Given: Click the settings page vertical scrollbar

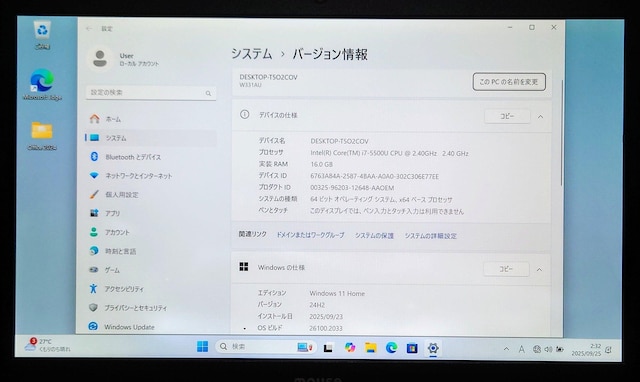Looking at the screenshot, I should point(562,133).
